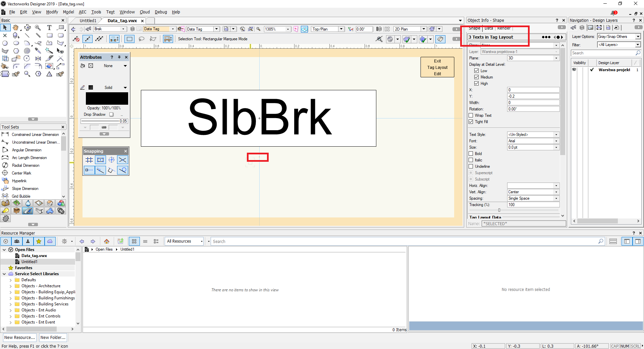Toggle the Bold checkbox

(471, 154)
